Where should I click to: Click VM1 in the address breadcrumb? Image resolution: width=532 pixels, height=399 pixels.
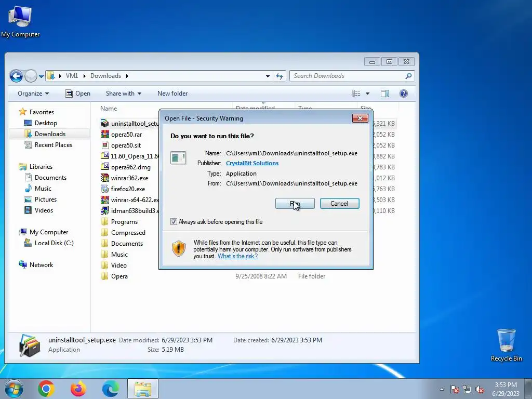(72, 76)
